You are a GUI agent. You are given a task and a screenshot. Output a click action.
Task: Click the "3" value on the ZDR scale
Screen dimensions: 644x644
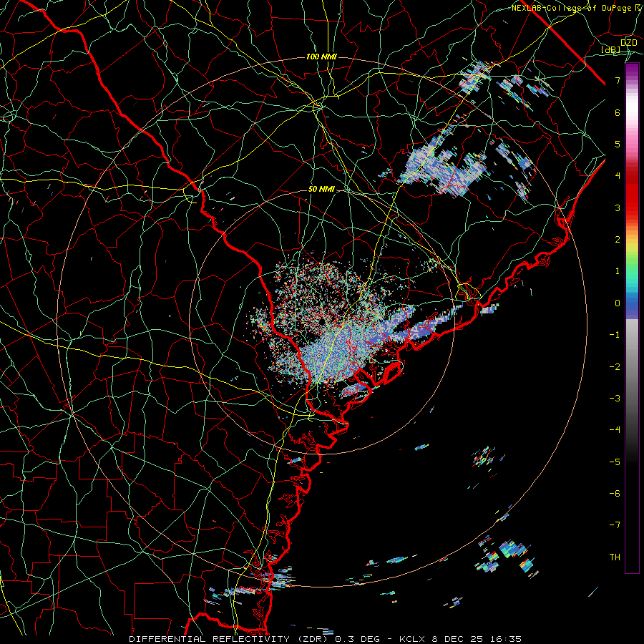tap(618, 208)
